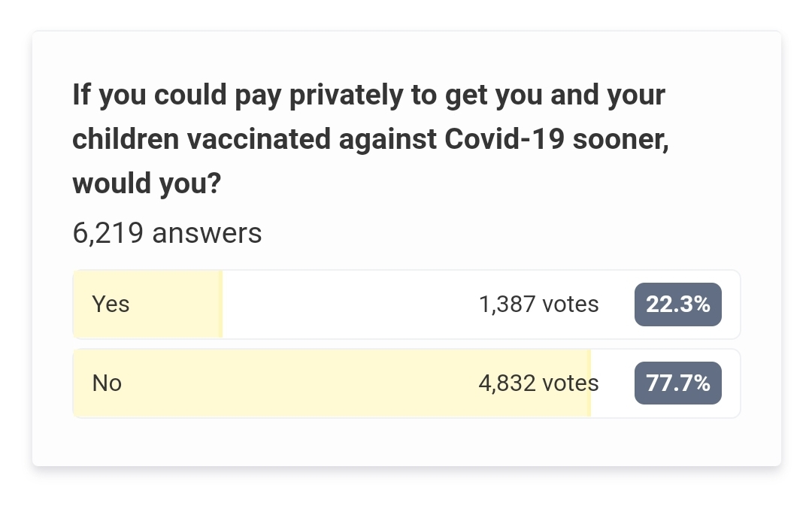The width and height of the screenshot is (812, 509).
Task: Click "votes" text in the No row
Action: coord(570,383)
